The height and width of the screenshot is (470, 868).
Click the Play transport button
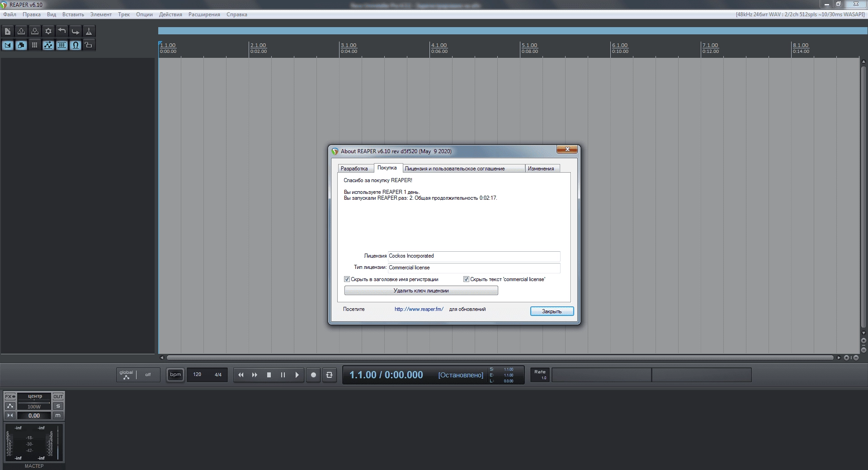pyautogui.click(x=297, y=375)
